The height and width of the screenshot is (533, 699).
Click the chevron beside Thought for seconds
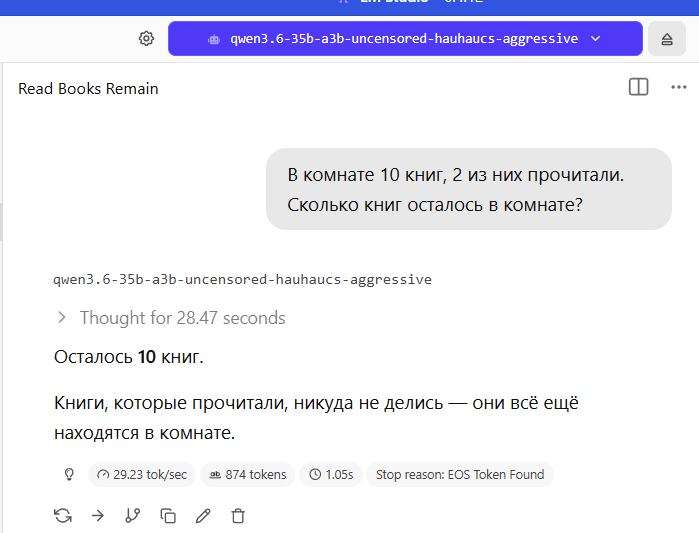(62, 318)
